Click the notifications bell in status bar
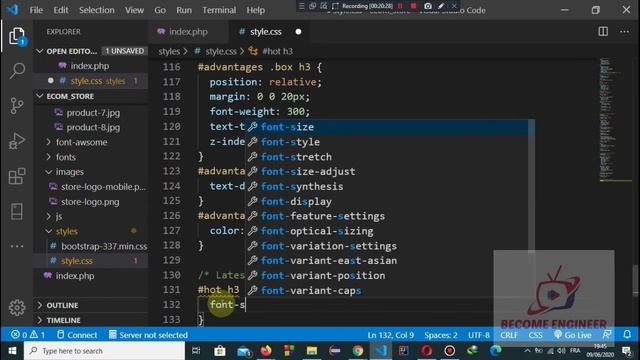Image resolution: width=640 pixels, height=360 pixels. pos(627,335)
